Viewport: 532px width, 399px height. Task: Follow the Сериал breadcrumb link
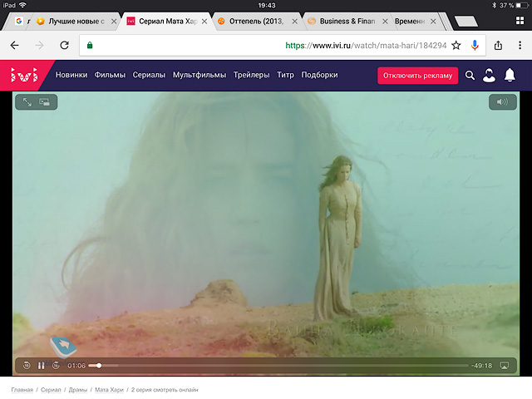tap(51, 390)
